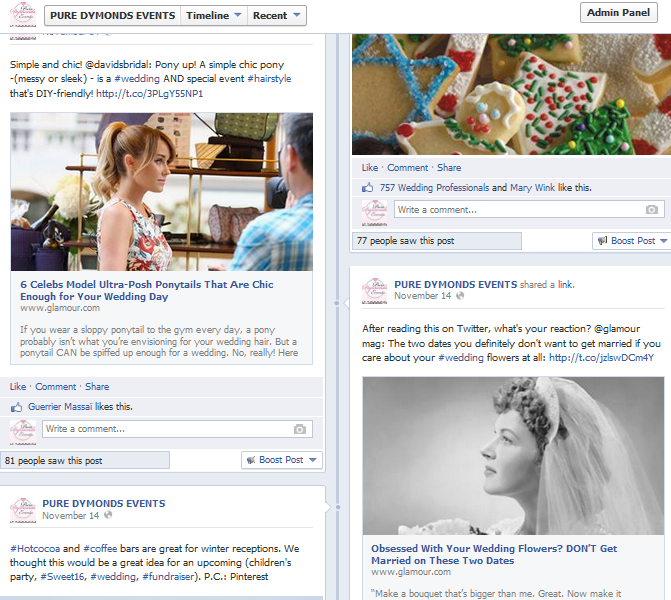View '77 people saw this post' stats
The width and height of the screenshot is (671, 600).
[x=437, y=241]
